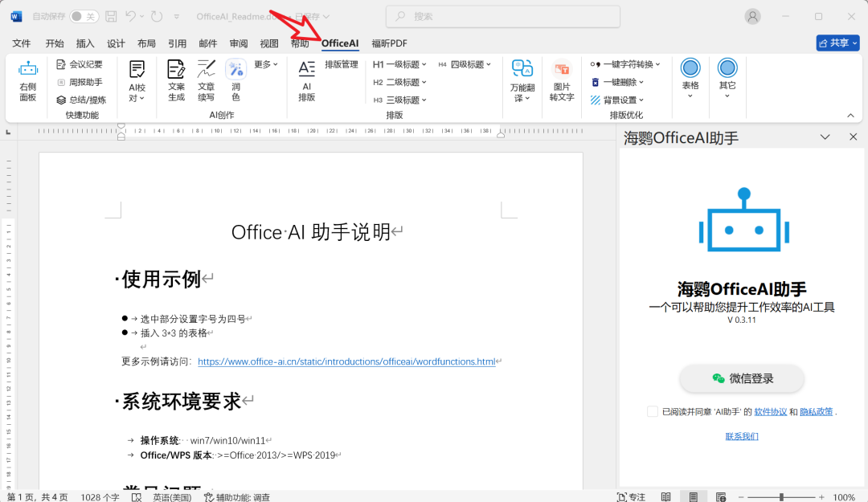This screenshot has height=502, width=868.
Task: Click the Save icon in title bar
Action: tap(111, 17)
